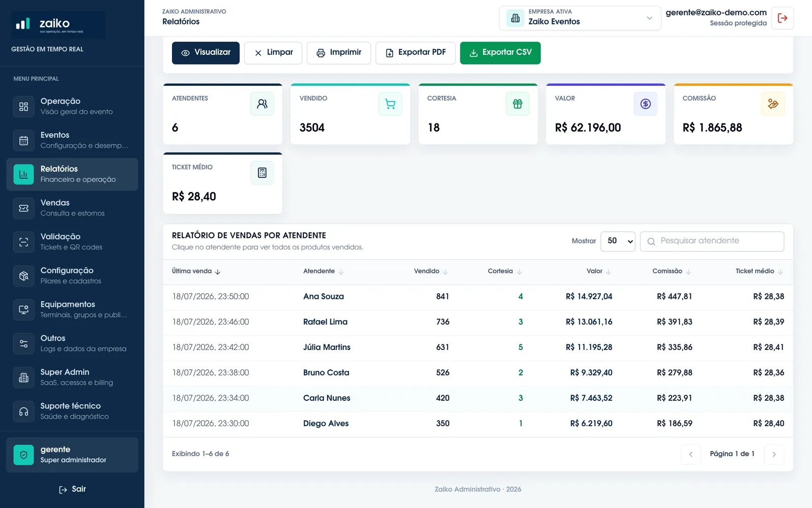Click the Atendentes card people icon
812x508 pixels.
262,104
